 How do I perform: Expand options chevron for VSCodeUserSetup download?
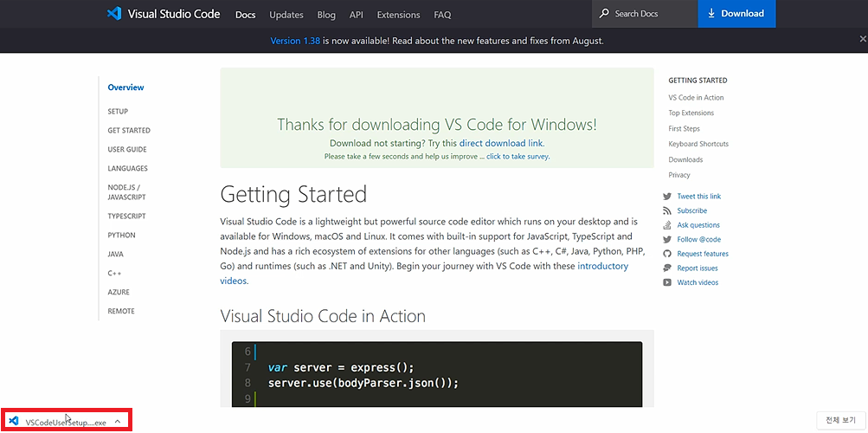[118, 422]
